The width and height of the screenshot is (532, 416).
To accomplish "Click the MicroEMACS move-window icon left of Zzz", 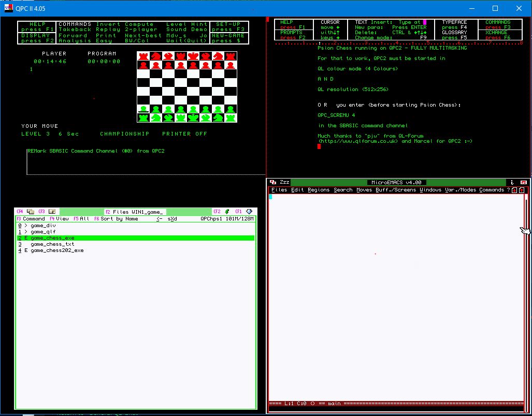I will click(x=273, y=182).
